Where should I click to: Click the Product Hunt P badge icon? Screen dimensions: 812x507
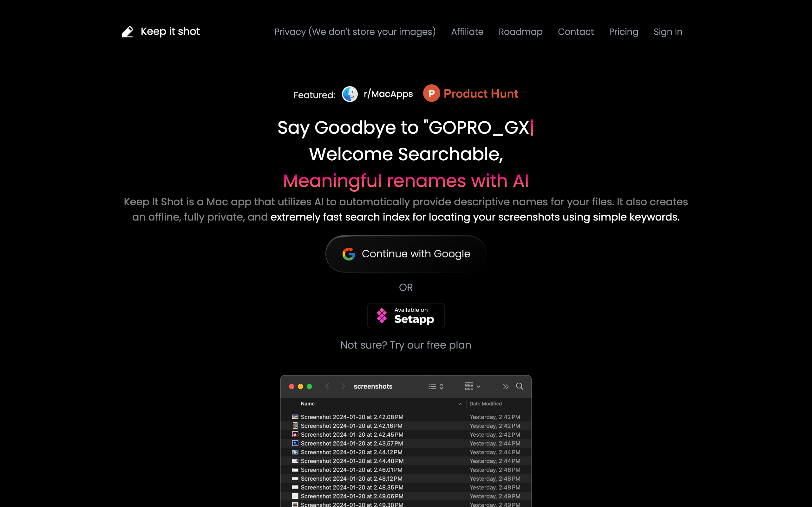click(x=431, y=93)
